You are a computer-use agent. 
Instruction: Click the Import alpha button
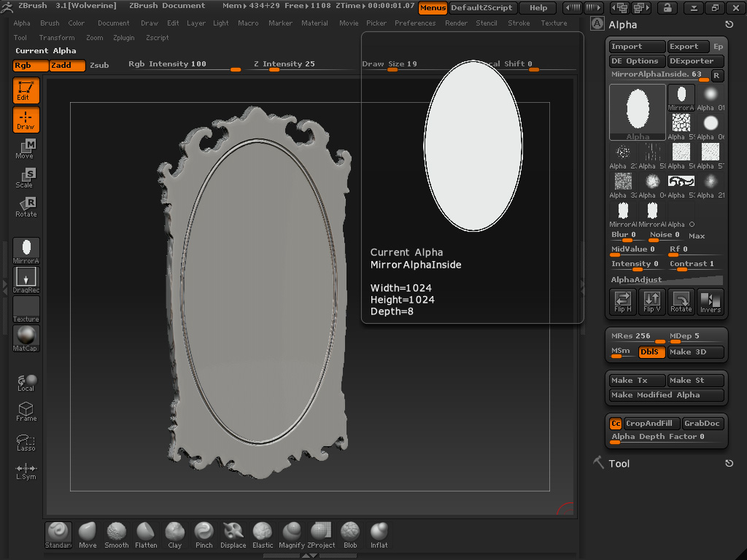(x=637, y=46)
